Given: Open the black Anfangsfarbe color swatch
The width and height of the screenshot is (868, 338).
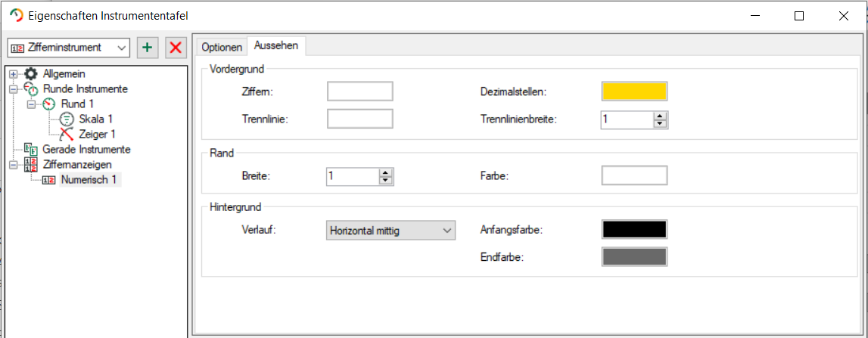Looking at the screenshot, I should click(634, 230).
